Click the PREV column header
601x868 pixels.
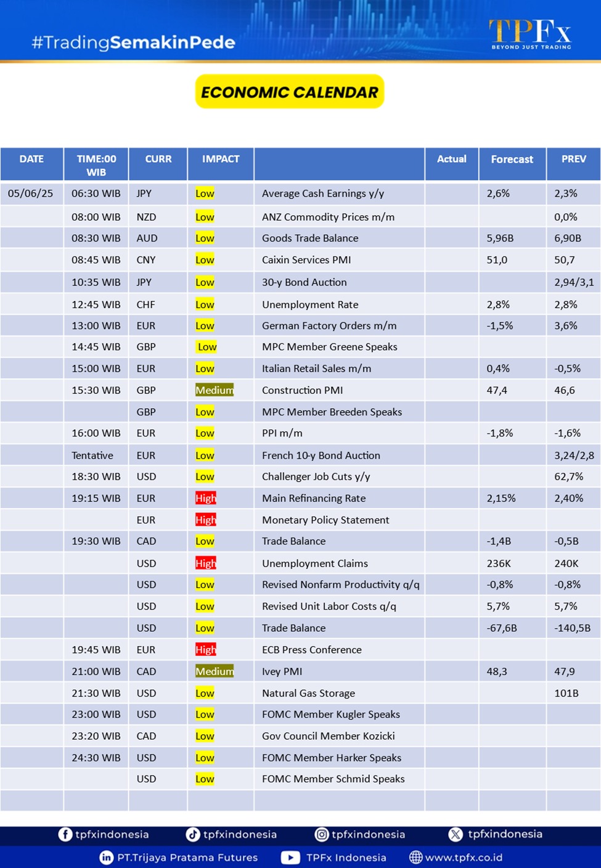click(x=573, y=159)
